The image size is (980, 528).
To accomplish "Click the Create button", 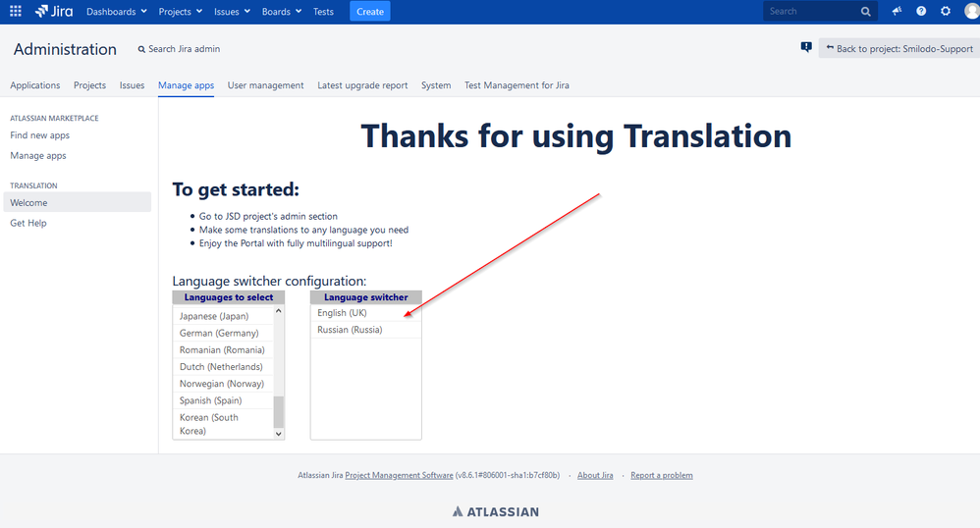I will pyautogui.click(x=370, y=11).
